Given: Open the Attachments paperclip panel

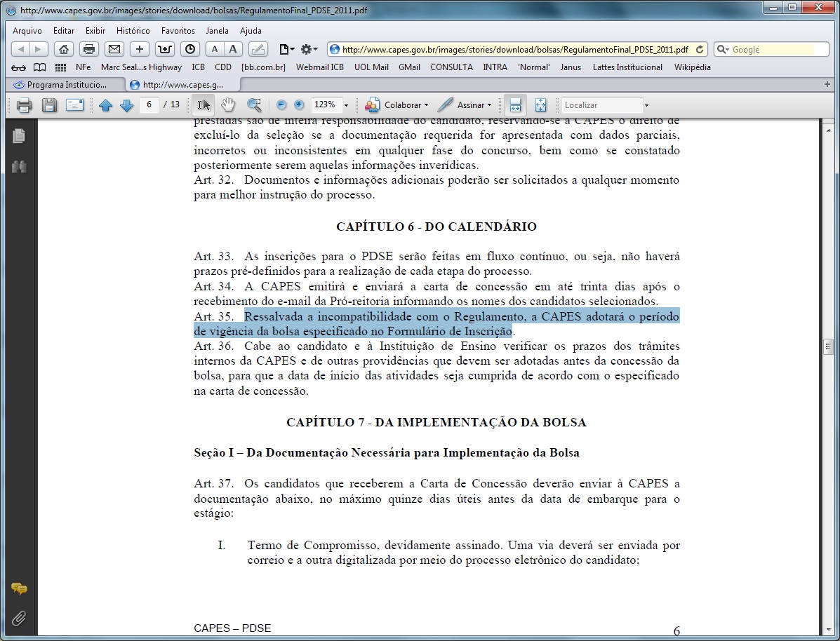Looking at the screenshot, I should coord(19,619).
